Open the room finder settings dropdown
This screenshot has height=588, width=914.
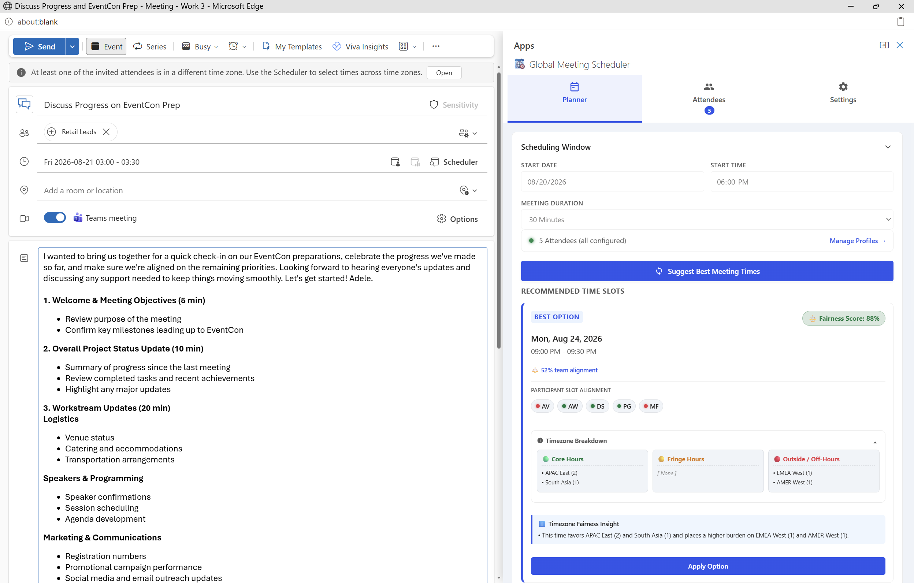pos(468,190)
